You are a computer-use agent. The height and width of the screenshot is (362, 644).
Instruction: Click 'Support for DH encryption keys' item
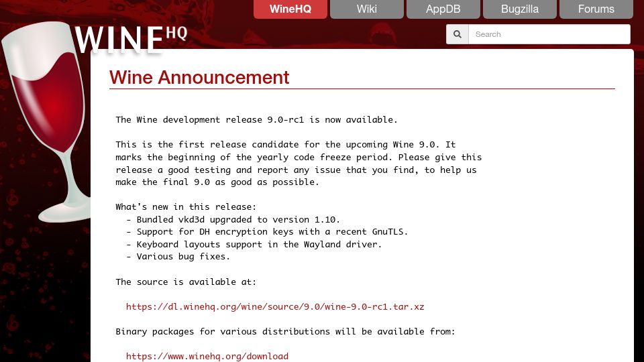(x=272, y=232)
